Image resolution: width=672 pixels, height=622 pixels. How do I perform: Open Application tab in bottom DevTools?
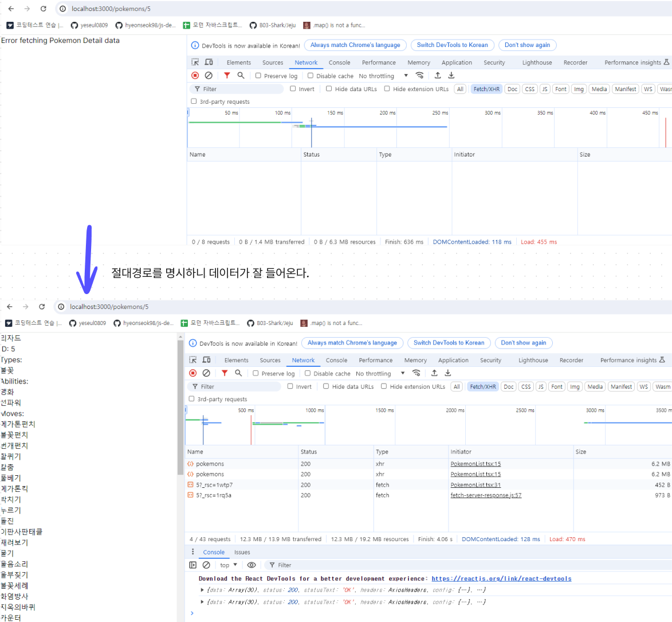click(453, 361)
